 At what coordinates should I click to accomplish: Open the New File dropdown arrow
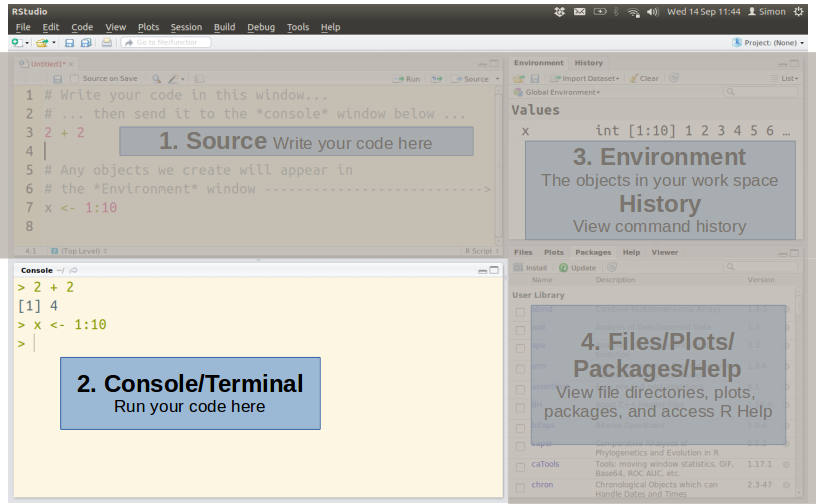[x=27, y=43]
